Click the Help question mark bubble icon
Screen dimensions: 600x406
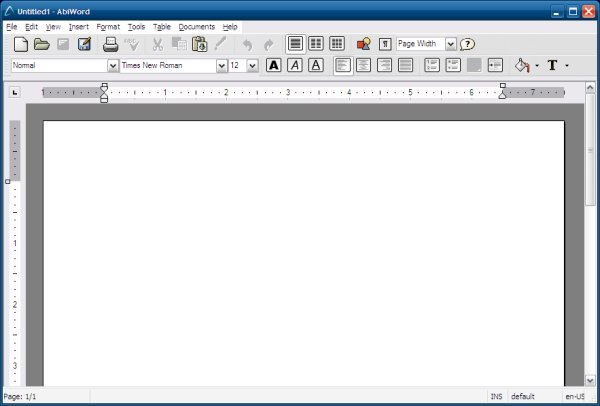pos(467,44)
